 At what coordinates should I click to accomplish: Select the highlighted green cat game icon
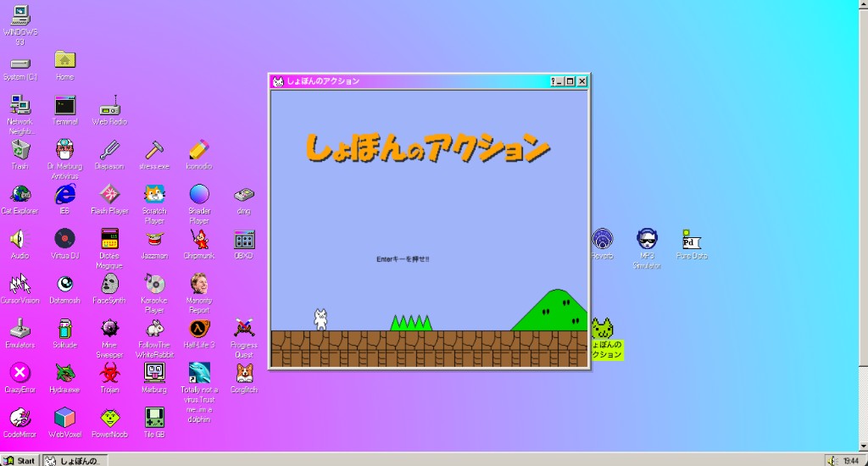pos(603,328)
